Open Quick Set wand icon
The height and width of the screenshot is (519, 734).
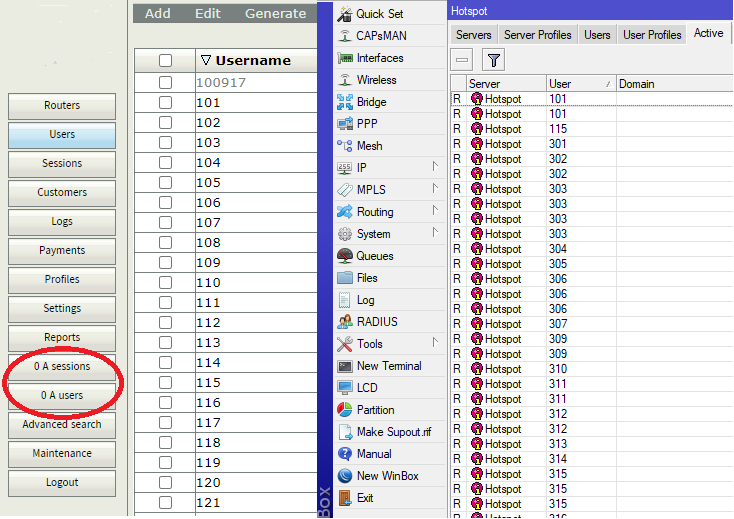tap(345, 14)
